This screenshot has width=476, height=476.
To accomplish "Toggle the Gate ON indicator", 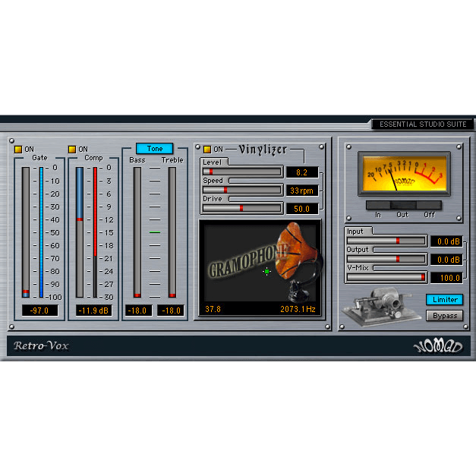I will coord(18,149).
